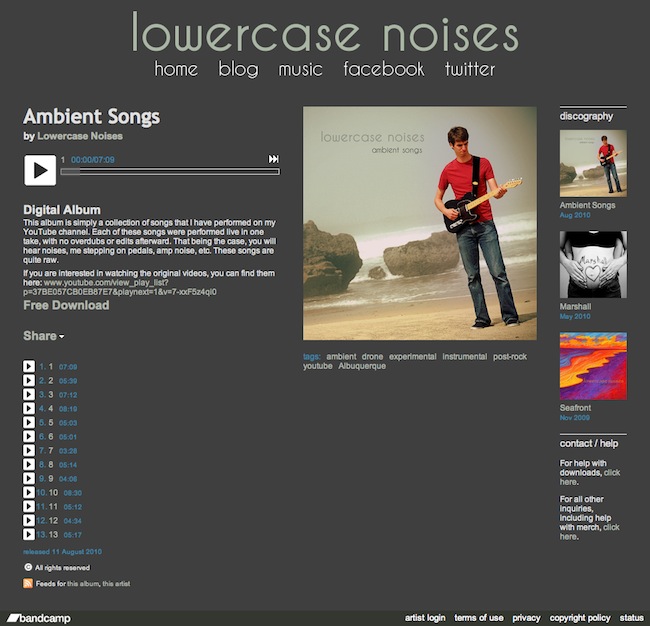The height and width of the screenshot is (626, 650).
Task: Open the bandcamp logo in the footer
Action: [39, 619]
